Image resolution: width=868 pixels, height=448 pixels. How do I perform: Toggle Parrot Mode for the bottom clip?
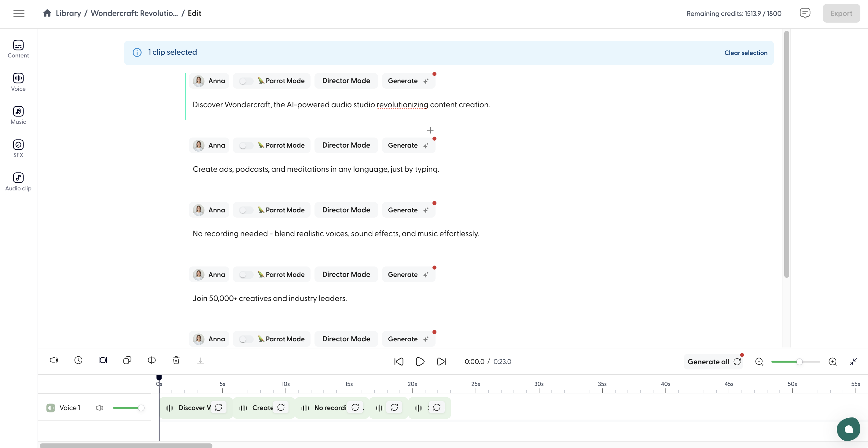246,339
